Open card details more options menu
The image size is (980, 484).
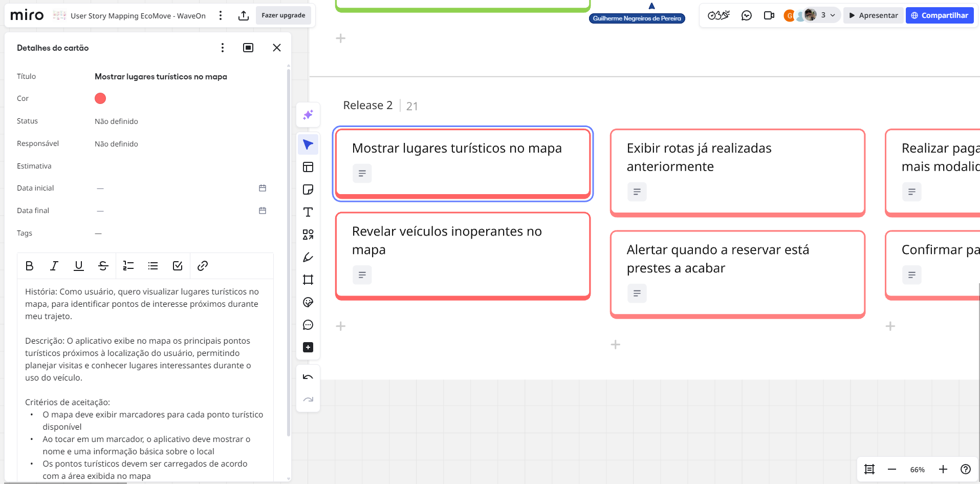point(223,48)
